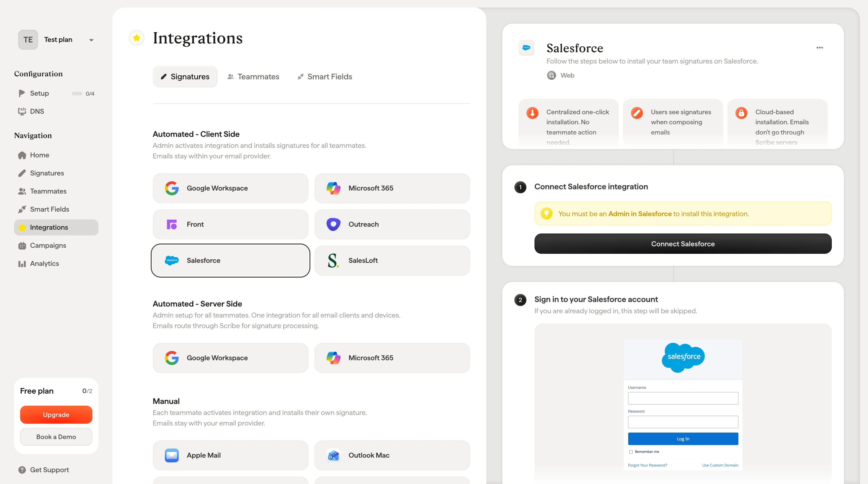Click the Outlook Mac logo icon

(x=333, y=455)
